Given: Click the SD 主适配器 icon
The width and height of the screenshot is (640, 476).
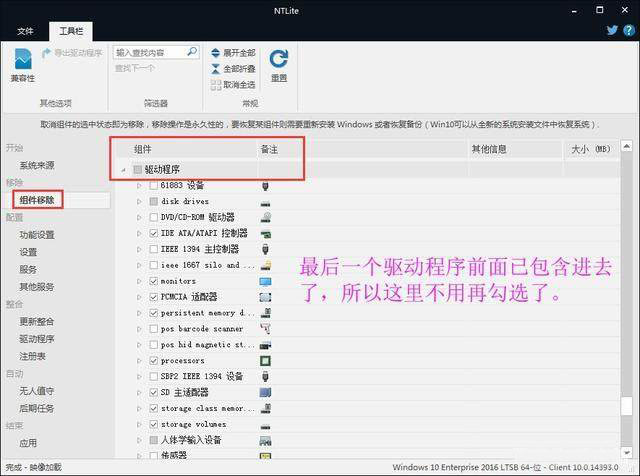Looking at the screenshot, I should (265, 393).
